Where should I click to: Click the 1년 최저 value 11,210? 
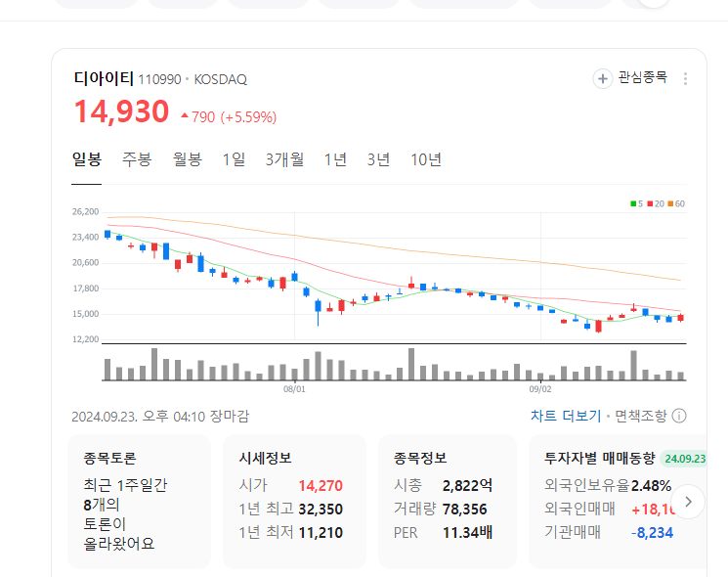321,532
